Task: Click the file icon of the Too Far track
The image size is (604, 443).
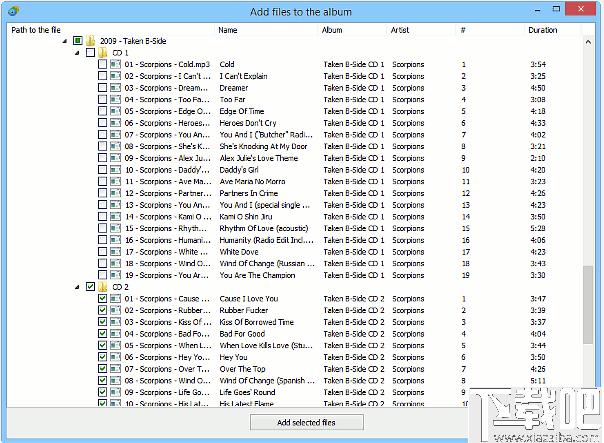Action: click(115, 99)
